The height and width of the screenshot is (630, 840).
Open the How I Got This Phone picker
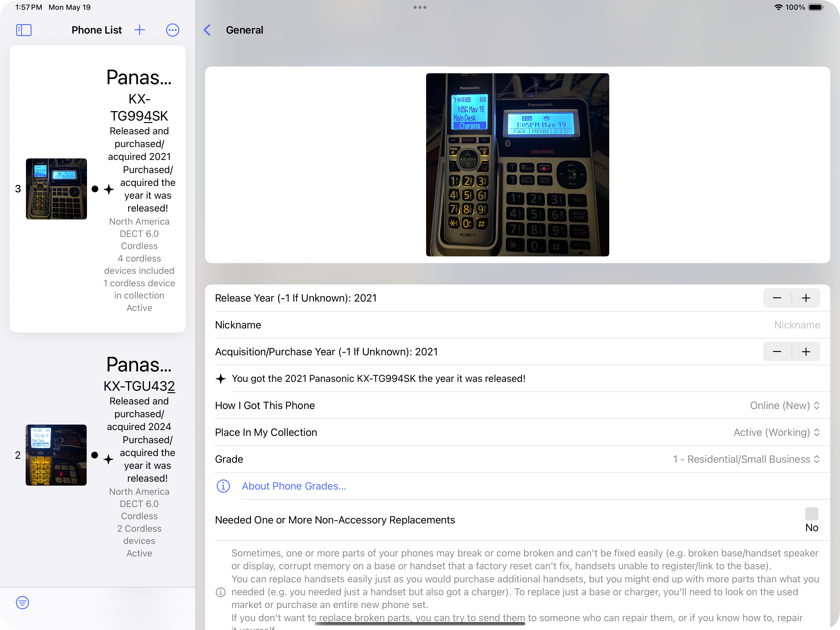click(785, 406)
